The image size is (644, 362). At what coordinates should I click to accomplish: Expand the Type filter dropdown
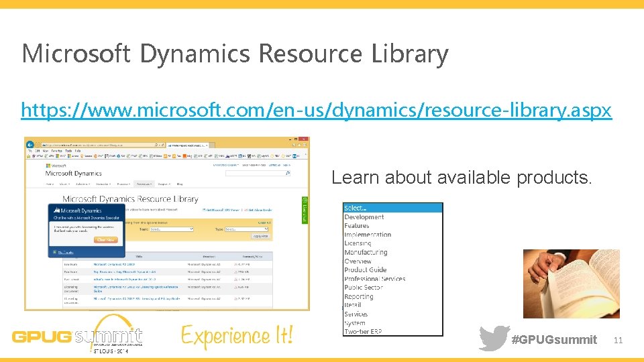246,229
